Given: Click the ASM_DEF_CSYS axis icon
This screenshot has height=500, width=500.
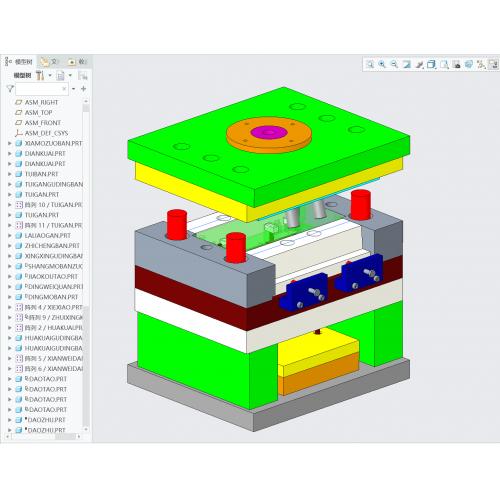Looking at the screenshot, I should 19,133.
